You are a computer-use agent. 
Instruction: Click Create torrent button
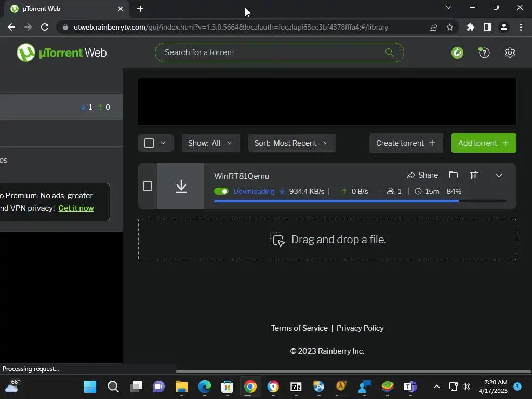pos(406,143)
